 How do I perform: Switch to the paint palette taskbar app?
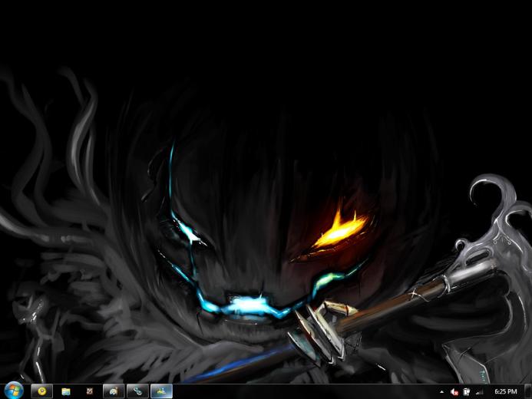pyautogui.click(x=114, y=391)
